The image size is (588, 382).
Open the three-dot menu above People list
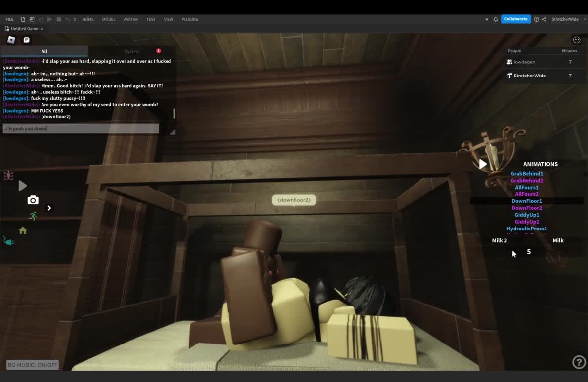(576, 40)
